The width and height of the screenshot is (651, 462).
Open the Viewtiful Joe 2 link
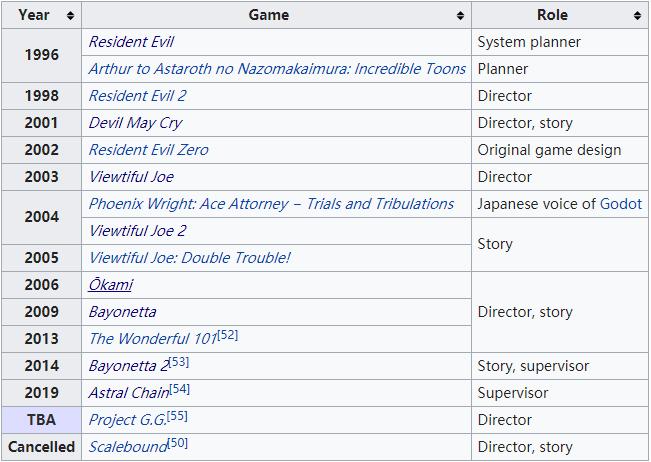[x=137, y=231]
